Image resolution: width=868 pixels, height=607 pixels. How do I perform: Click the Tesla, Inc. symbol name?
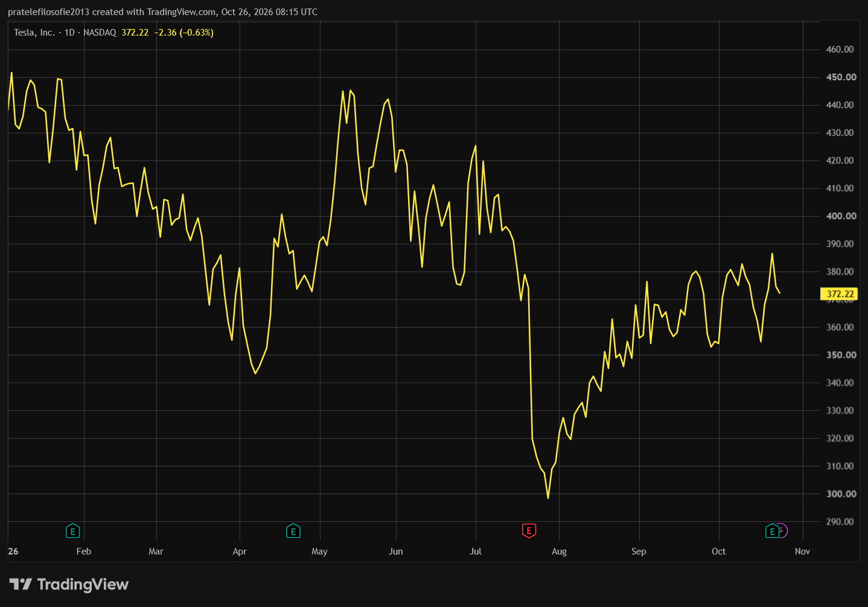click(34, 33)
